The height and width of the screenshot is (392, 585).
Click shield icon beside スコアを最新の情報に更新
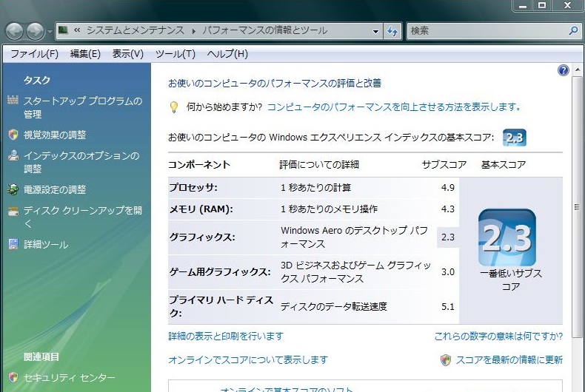446,359
